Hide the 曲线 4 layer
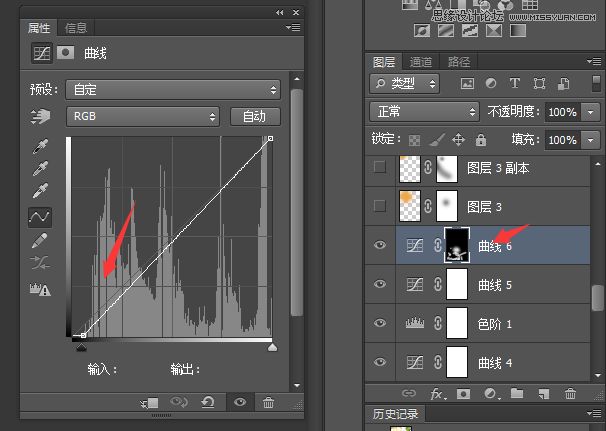This screenshot has height=431, width=606. [380, 362]
